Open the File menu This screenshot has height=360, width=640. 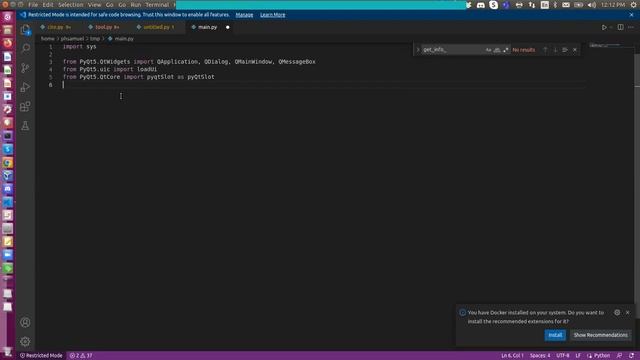[x=33, y=5]
